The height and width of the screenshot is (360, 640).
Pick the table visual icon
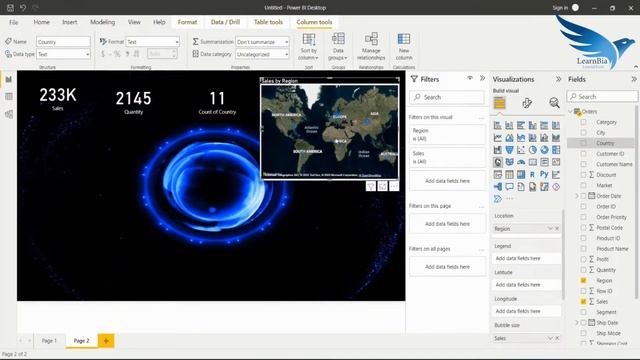point(509,174)
